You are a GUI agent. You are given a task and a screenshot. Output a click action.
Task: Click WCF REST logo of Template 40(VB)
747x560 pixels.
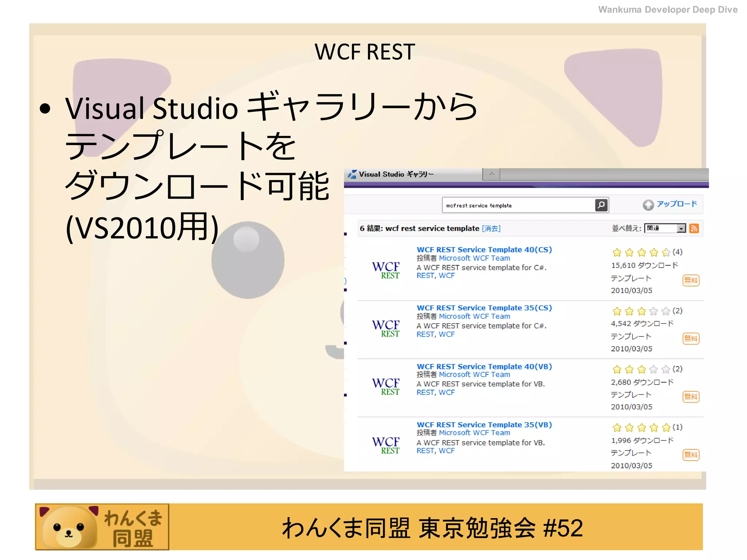(386, 386)
